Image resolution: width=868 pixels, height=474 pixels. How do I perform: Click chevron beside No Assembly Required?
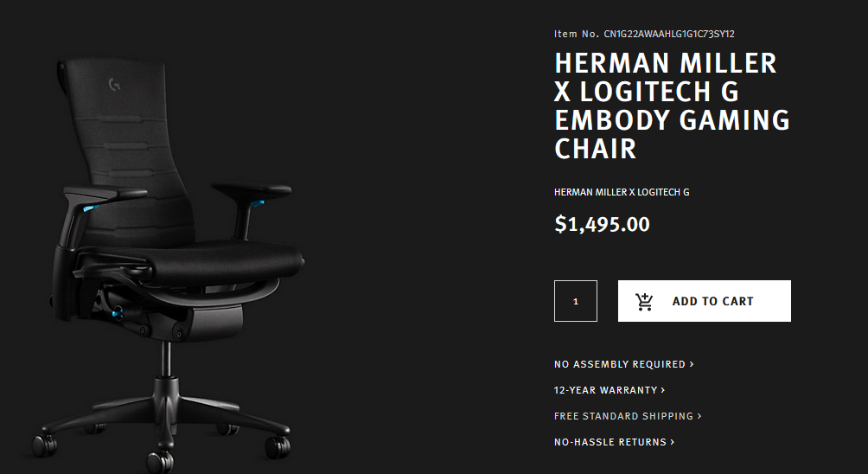pyautogui.click(x=692, y=364)
